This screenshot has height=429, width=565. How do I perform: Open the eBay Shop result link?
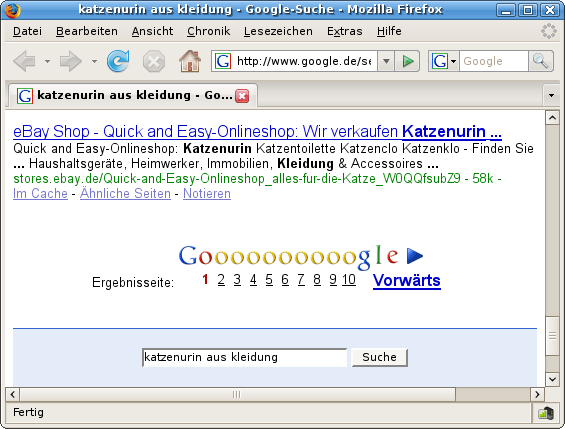click(257, 131)
